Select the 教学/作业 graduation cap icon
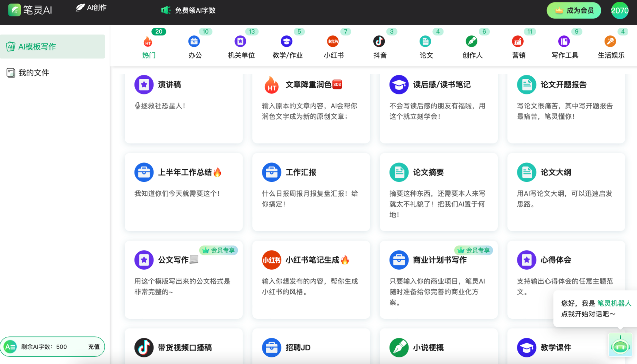 coord(287,41)
